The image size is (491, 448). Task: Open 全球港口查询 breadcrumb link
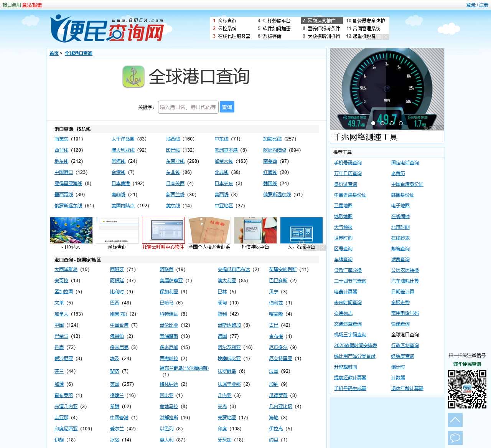coord(79,53)
